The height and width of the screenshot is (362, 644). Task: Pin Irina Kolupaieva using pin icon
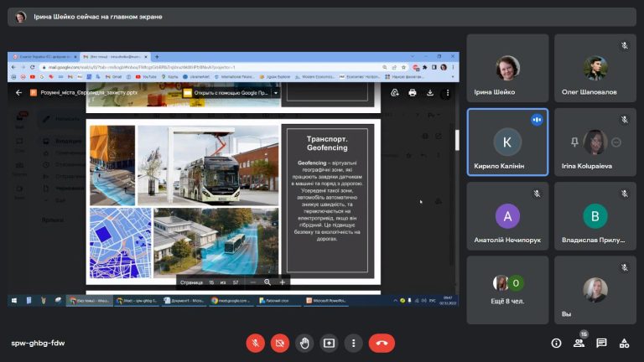(x=574, y=142)
